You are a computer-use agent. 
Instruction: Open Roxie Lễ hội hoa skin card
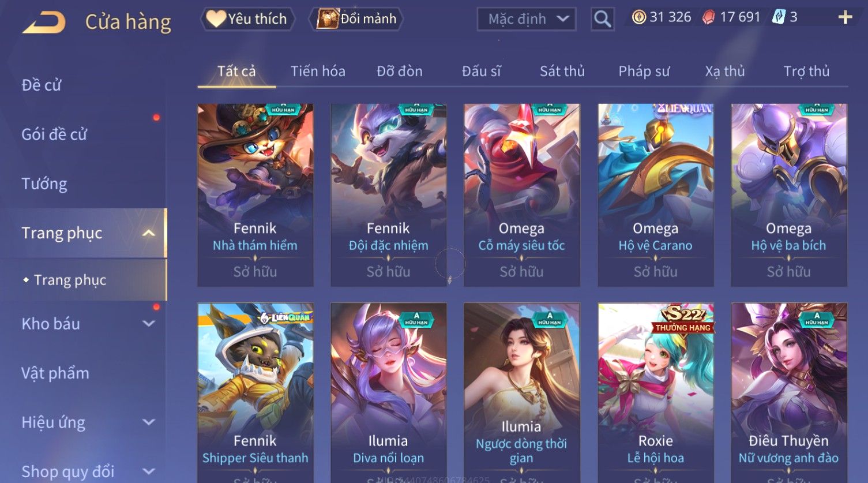656,392
